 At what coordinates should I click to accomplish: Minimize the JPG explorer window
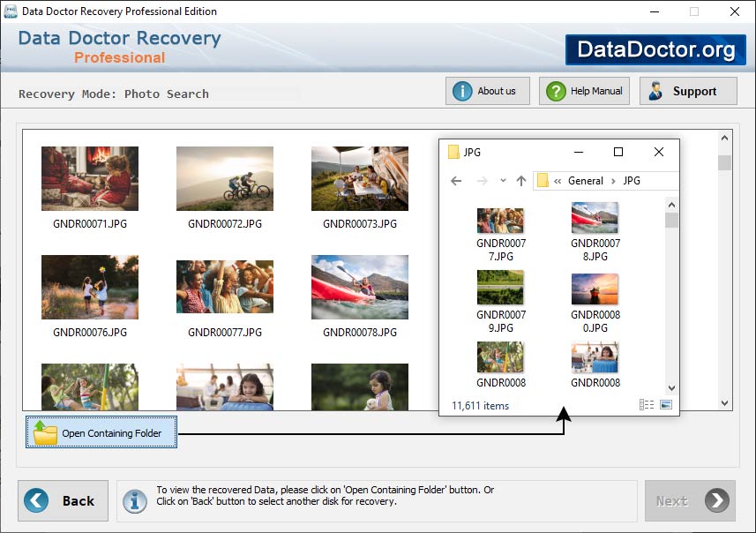coord(579,152)
